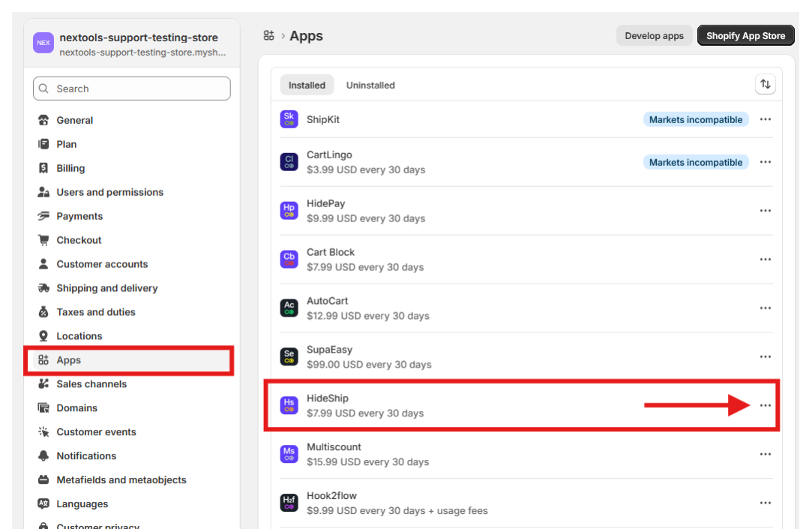
Task: Click the settings Search field
Action: [x=132, y=89]
